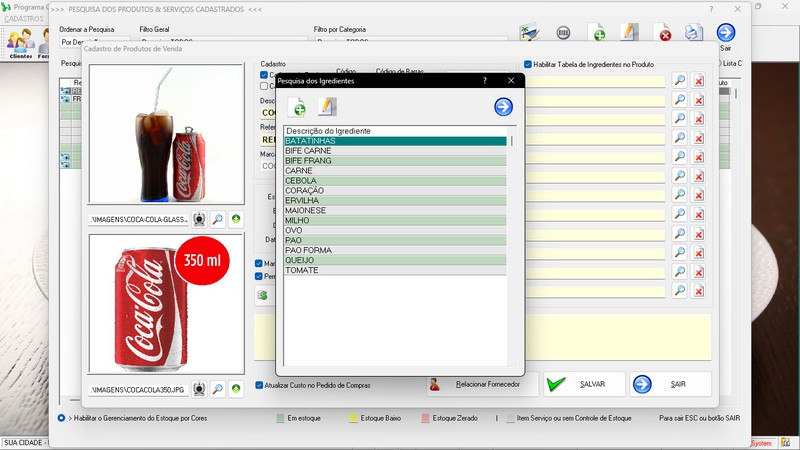Open the picture editor icon in the search toolbar

coord(530,32)
